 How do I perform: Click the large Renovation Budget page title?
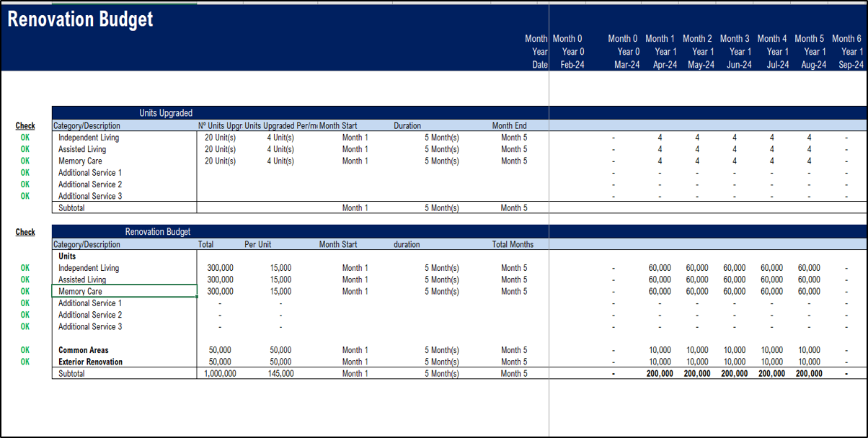[80, 19]
